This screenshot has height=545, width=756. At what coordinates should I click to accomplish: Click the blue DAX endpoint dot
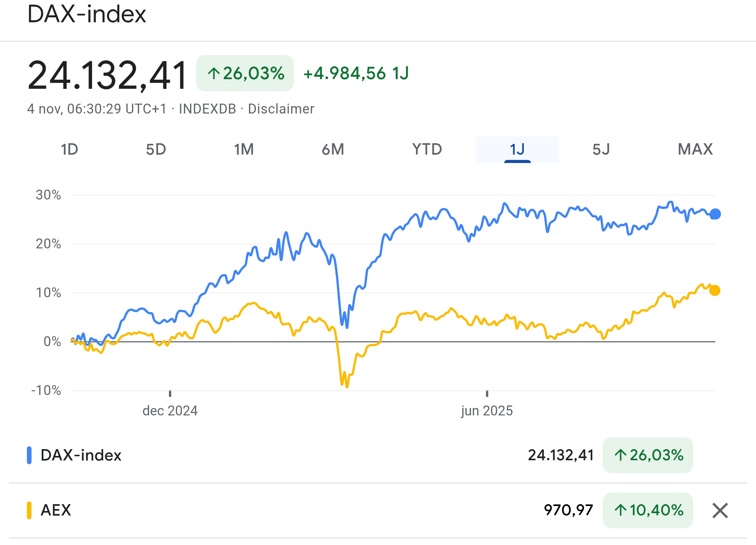(x=715, y=214)
